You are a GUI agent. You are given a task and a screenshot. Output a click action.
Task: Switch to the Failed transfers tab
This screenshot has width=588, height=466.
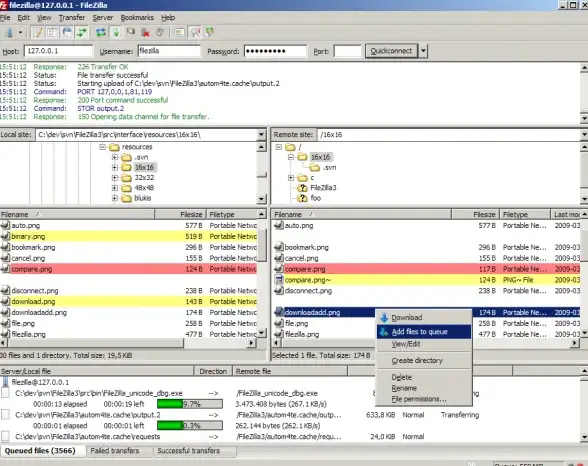click(115, 451)
